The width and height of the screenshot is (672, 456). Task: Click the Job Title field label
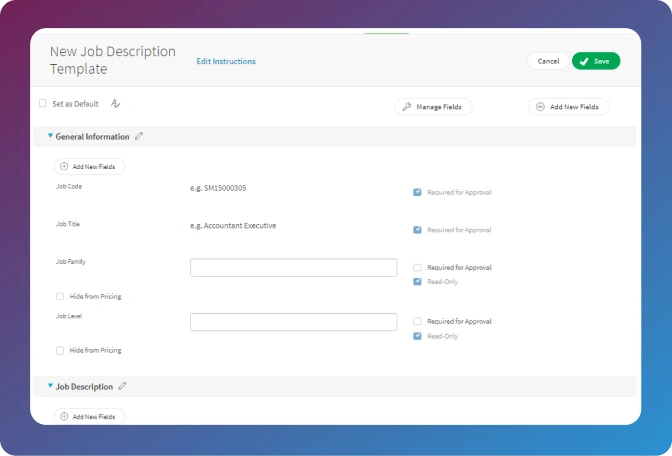click(x=68, y=224)
